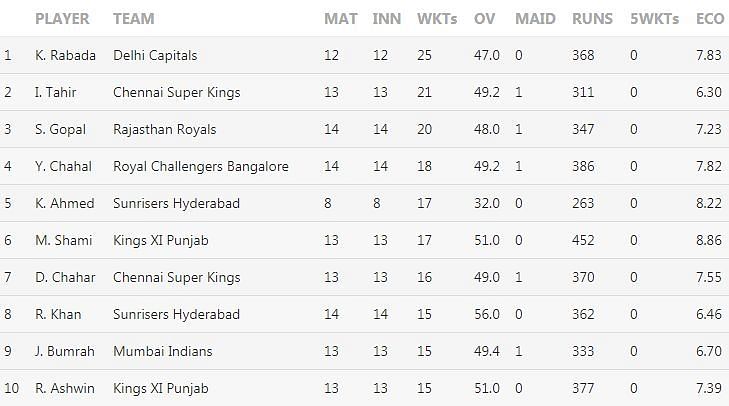Click the MAID column header
This screenshot has width=729, height=406.
coord(535,19)
